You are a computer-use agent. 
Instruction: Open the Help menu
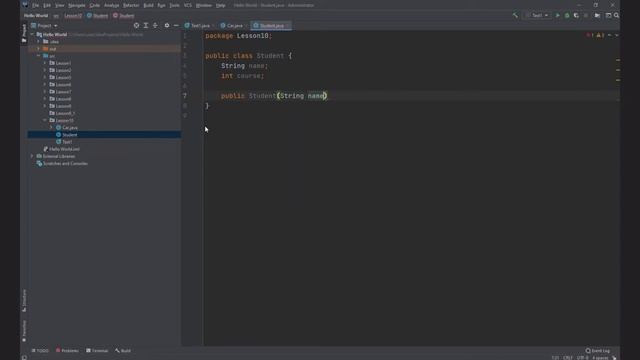[220, 5]
